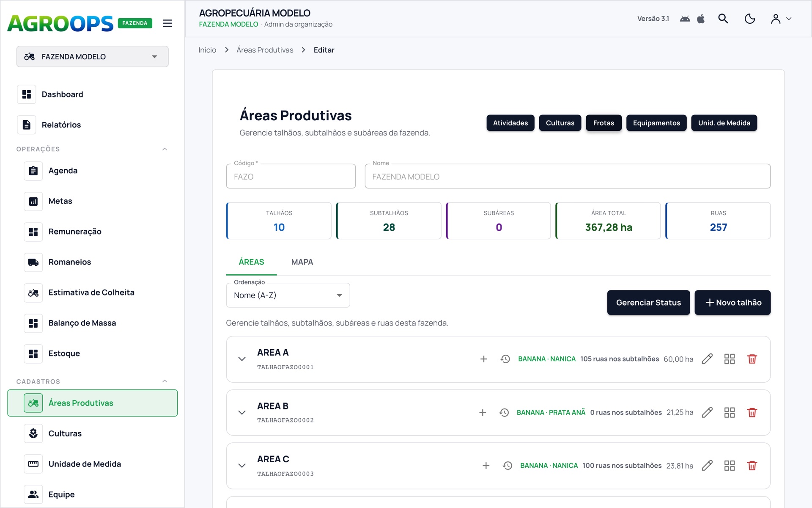Collapse the OPERAÇÕES sidebar section
Image resolution: width=812 pixels, height=508 pixels.
point(165,149)
